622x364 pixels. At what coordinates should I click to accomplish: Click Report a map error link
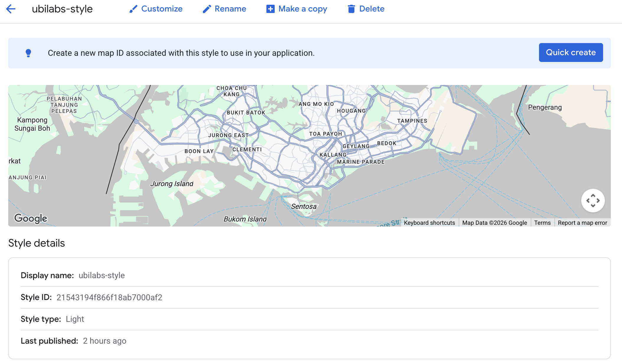click(582, 223)
